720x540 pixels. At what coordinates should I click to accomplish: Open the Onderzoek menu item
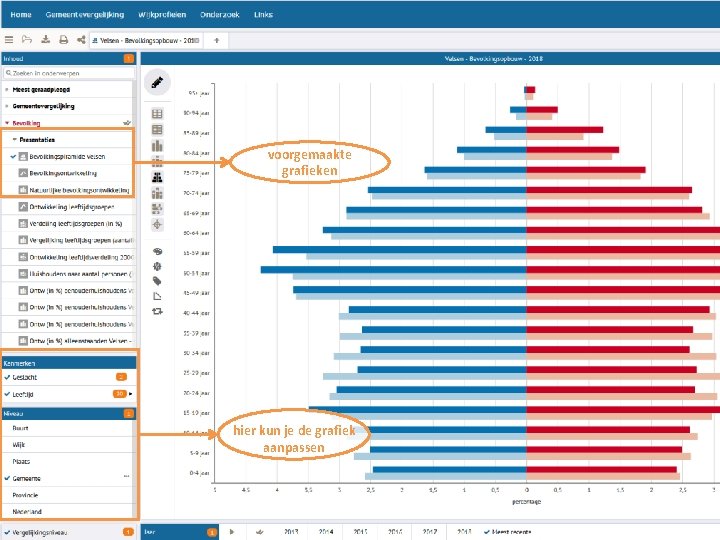click(219, 15)
